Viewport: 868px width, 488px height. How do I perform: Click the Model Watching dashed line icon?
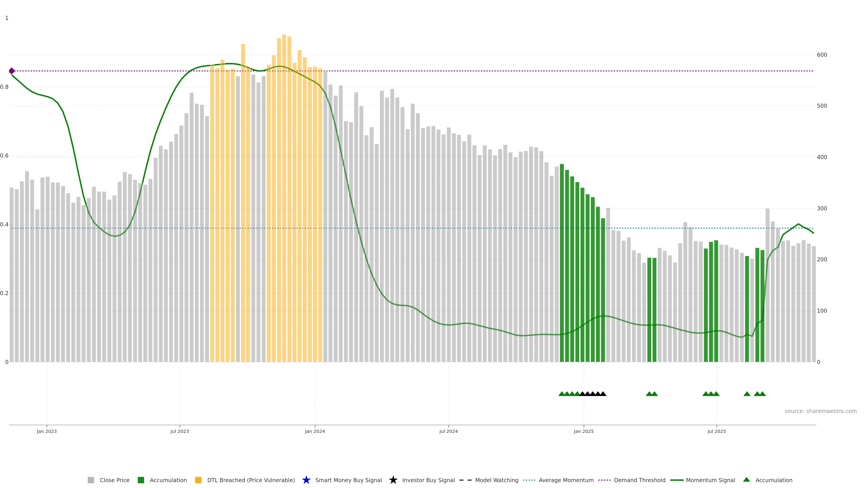(x=465, y=480)
